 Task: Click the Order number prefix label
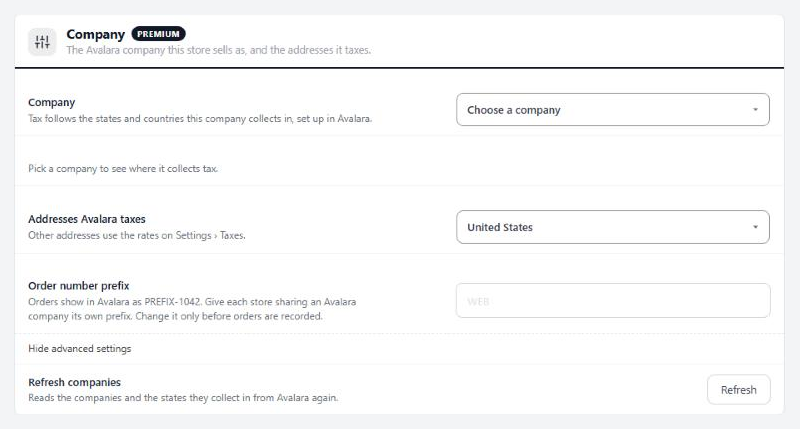point(79,286)
